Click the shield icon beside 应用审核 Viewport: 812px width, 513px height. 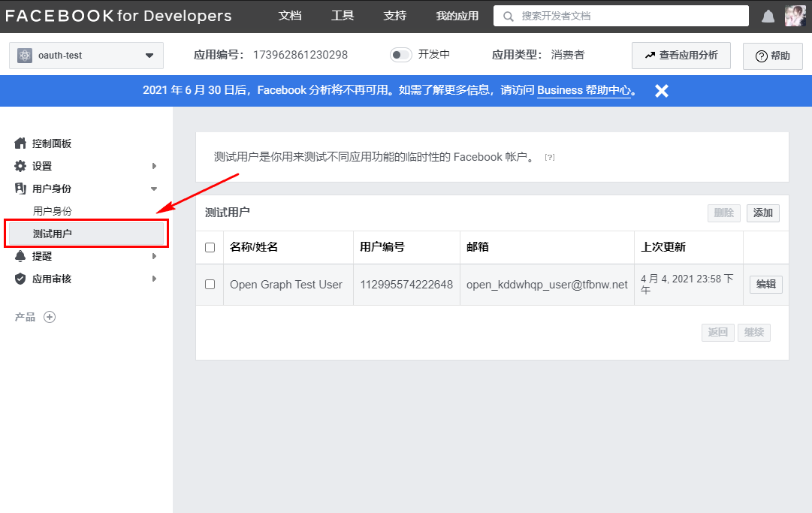[x=20, y=279]
